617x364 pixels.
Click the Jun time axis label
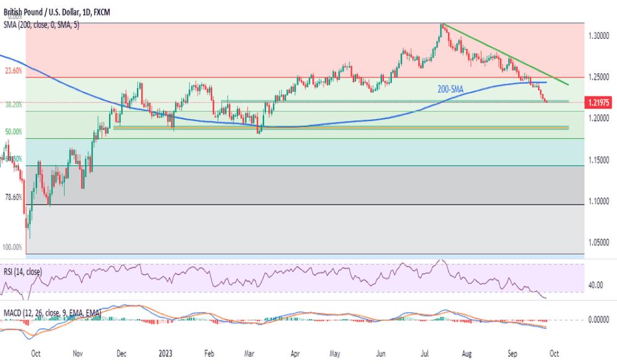[x=381, y=354]
